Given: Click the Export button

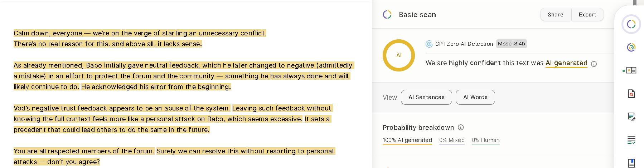Looking at the screenshot, I should point(587,15).
